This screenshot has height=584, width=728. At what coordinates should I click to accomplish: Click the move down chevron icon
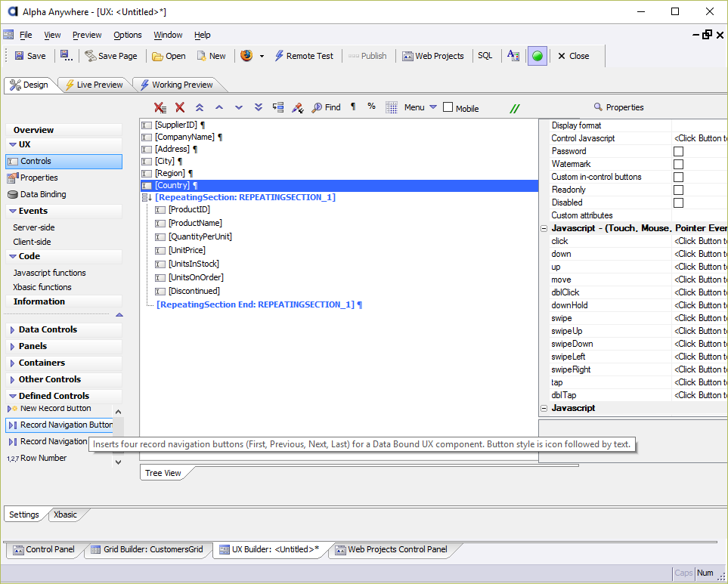(239, 107)
